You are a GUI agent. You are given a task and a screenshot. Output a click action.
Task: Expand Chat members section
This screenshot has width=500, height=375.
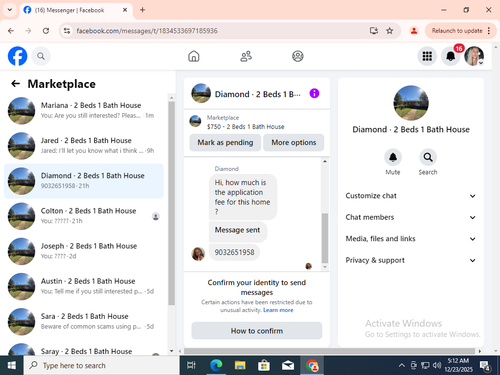(410, 217)
